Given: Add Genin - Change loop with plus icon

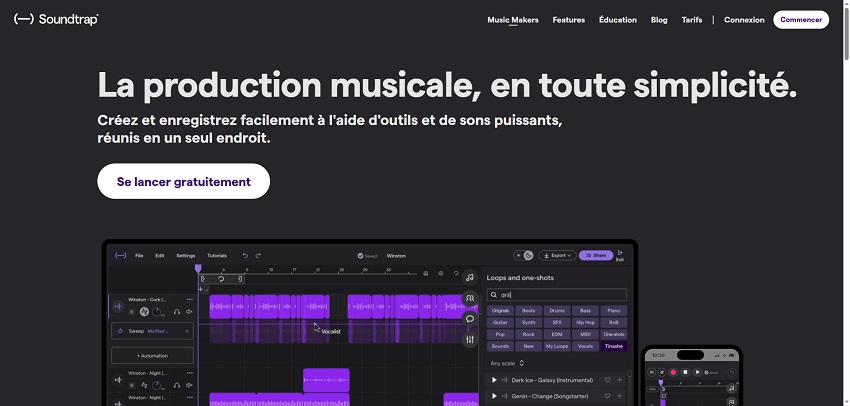Looking at the screenshot, I should [620, 396].
